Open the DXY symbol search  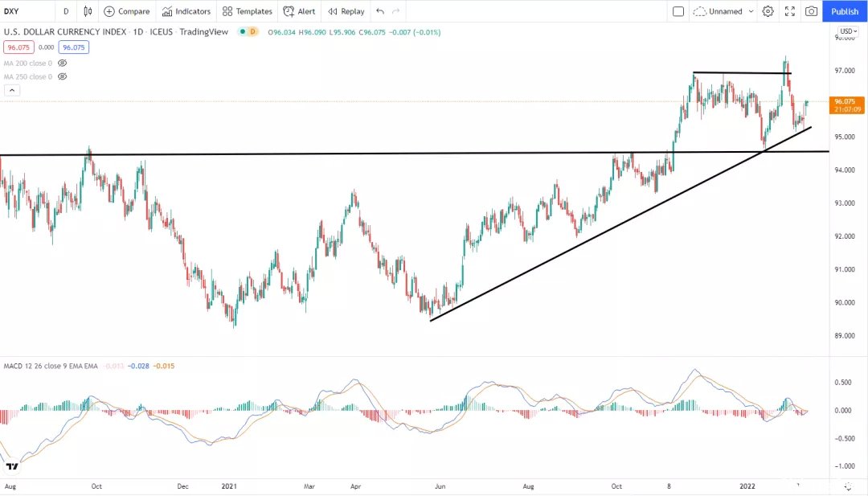(11, 11)
